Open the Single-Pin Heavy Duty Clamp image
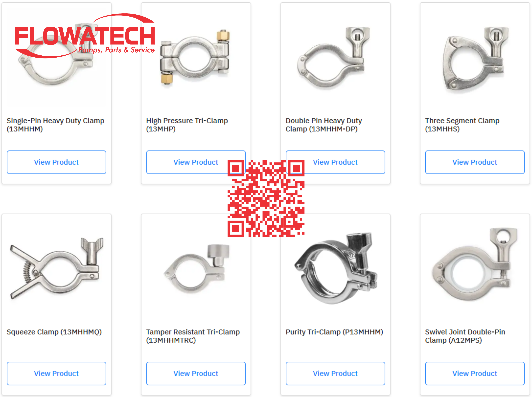The image size is (532, 397). [56, 55]
